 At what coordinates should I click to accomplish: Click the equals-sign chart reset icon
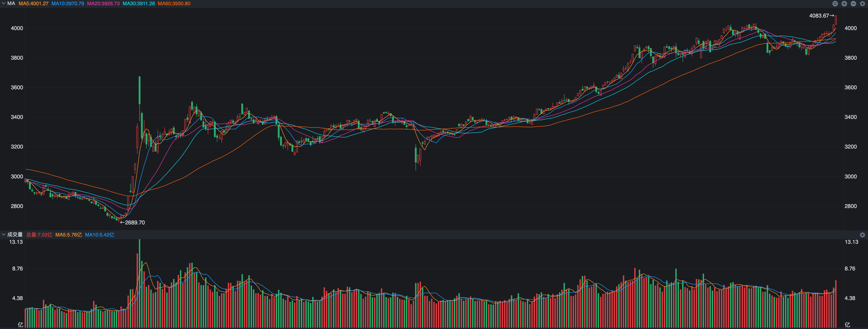click(x=835, y=4)
